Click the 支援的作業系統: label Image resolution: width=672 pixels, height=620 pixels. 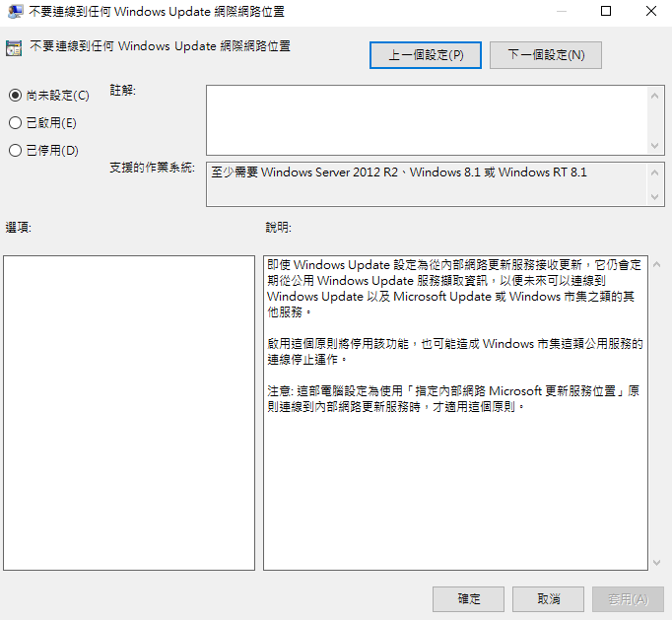152,168
